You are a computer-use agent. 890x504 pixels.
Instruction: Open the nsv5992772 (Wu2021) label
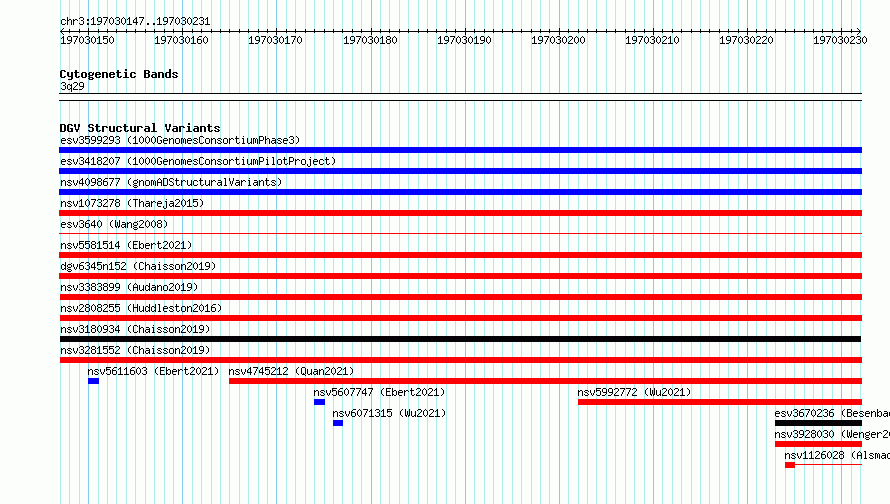click(x=634, y=392)
